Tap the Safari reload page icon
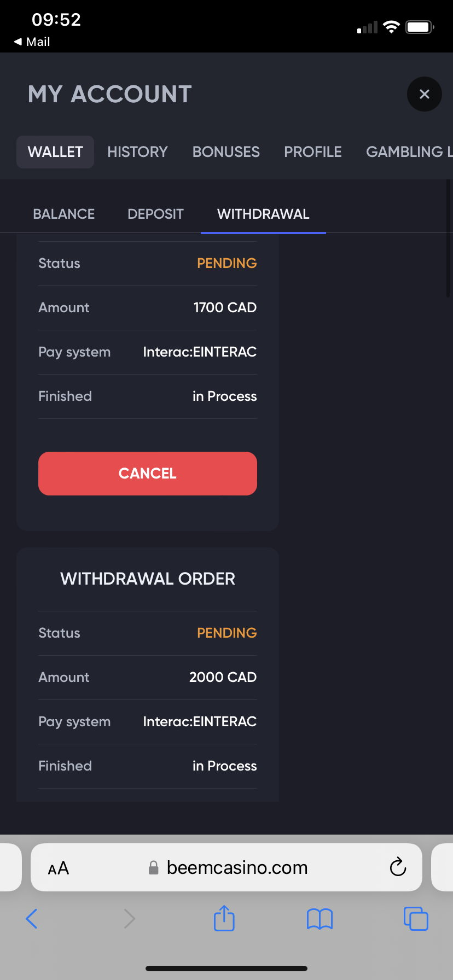Screen dimensions: 453x980 tap(398, 867)
